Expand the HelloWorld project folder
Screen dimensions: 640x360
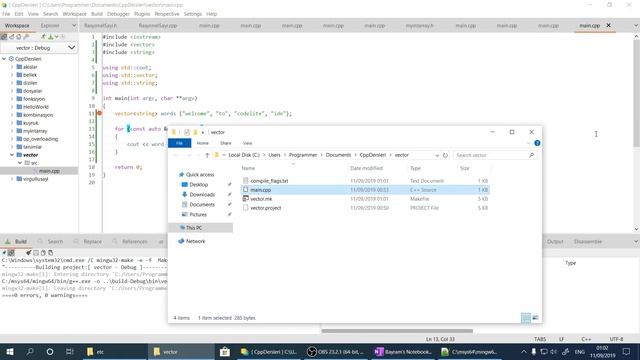point(12,107)
